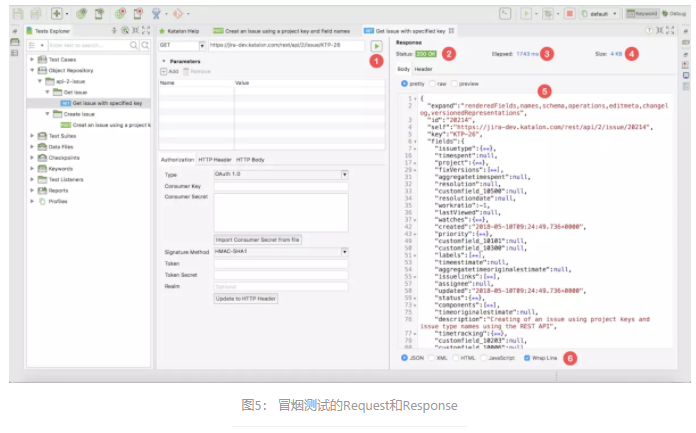Open the Spy Mobile tool
The height and width of the screenshot is (433, 696).
(99, 14)
